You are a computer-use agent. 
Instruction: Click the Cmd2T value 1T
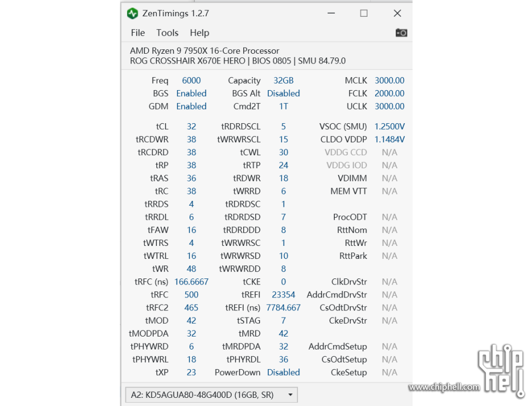tap(283, 106)
